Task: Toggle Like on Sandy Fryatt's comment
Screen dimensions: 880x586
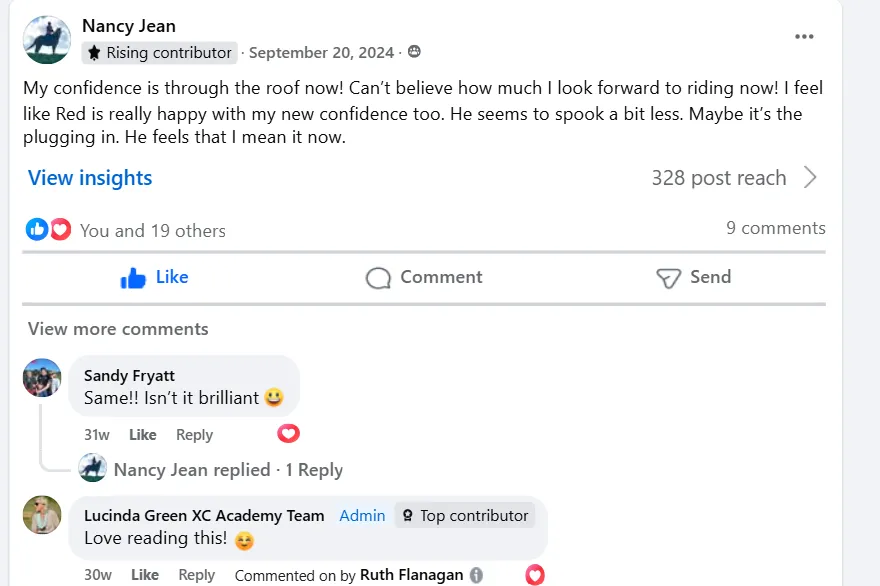Action: tap(143, 435)
